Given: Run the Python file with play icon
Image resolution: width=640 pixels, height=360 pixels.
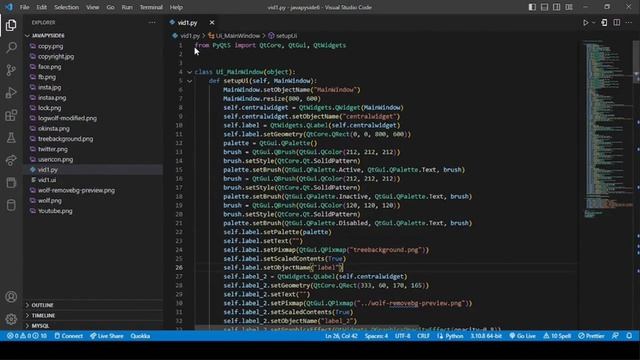Looking at the screenshot, I should pyautogui.click(x=586, y=23).
